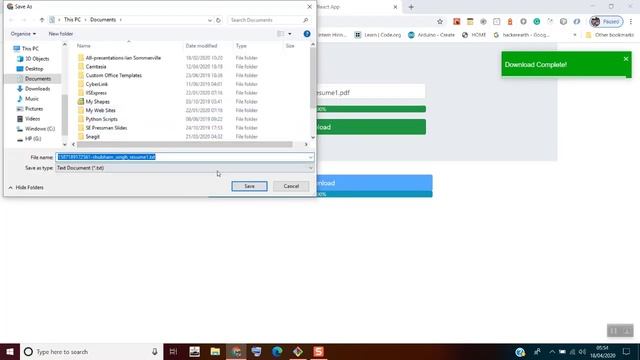Click the File name input field
This screenshot has width=640, height=360.
181,157
